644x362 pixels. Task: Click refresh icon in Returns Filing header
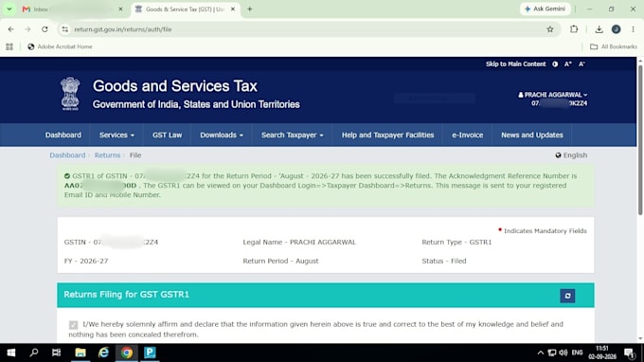[x=567, y=296]
